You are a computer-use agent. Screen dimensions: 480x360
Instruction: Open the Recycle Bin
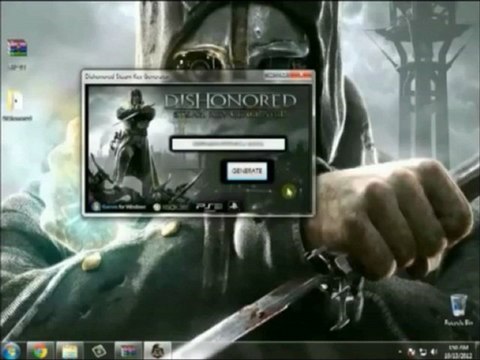click(x=459, y=310)
